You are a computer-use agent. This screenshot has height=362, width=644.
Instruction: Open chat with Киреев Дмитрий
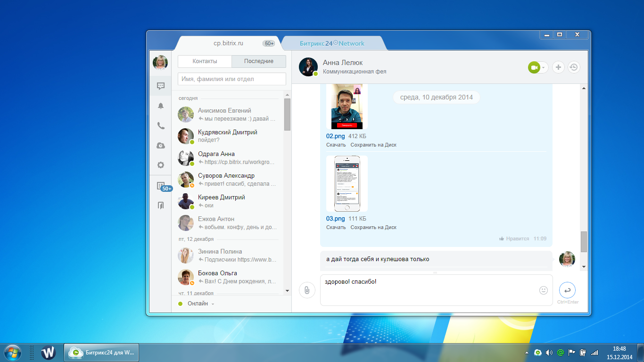click(228, 201)
